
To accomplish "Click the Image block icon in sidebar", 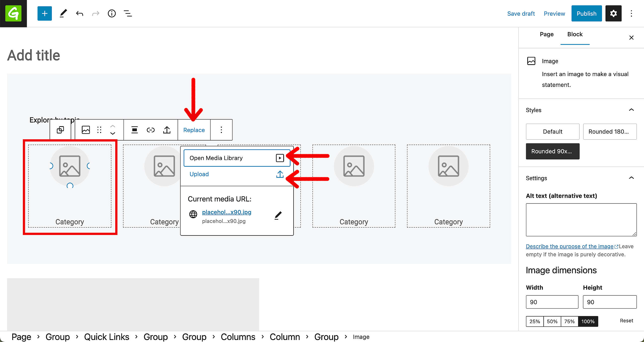I will (531, 61).
